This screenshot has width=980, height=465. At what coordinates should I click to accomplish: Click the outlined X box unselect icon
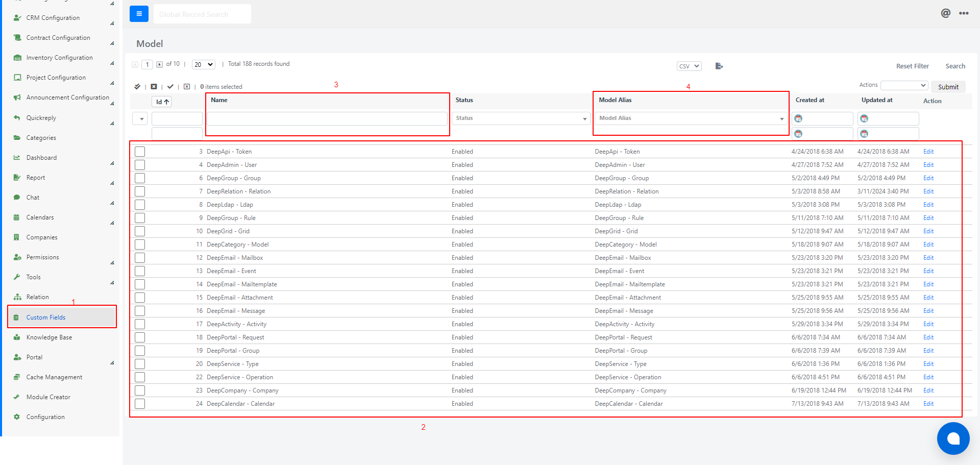187,86
